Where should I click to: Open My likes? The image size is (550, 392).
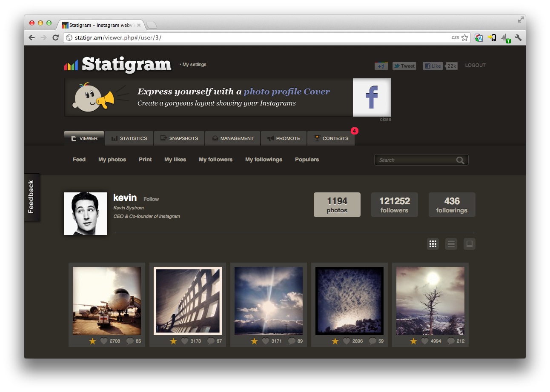(175, 160)
